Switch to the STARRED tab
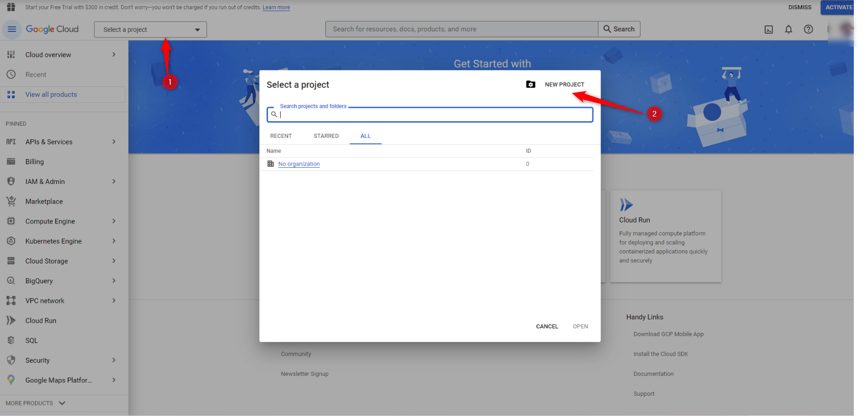Viewport: 868px width, 416px height. click(x=326, y=136)
